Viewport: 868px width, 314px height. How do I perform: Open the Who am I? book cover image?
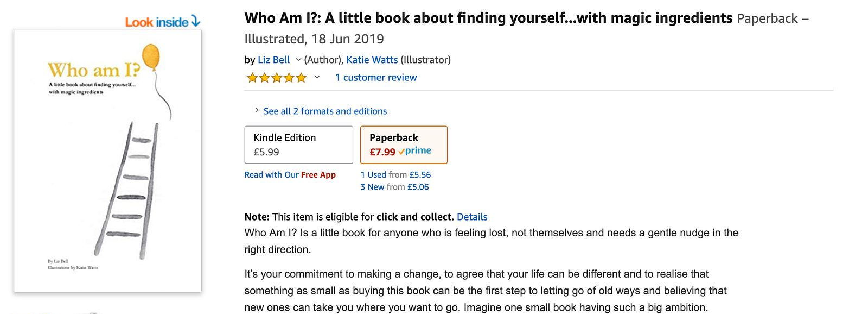click(107, 161)
